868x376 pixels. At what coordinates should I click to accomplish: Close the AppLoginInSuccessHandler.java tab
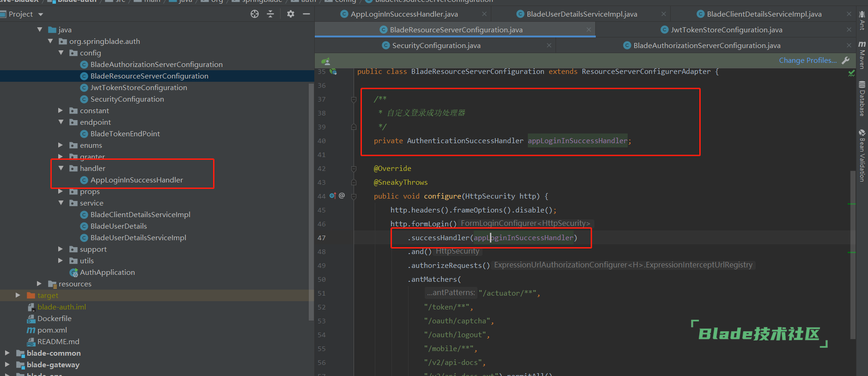pos(484,14)
